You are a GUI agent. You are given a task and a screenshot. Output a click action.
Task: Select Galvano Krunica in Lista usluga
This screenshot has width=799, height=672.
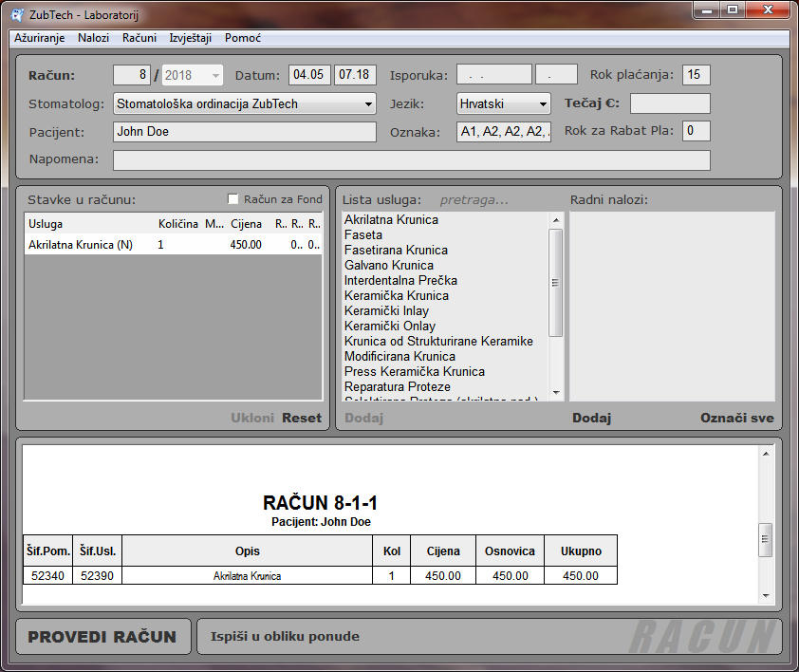pos(389,266)
